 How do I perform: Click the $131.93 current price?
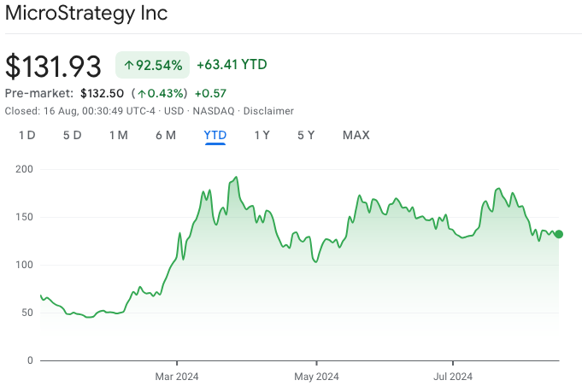53,66
